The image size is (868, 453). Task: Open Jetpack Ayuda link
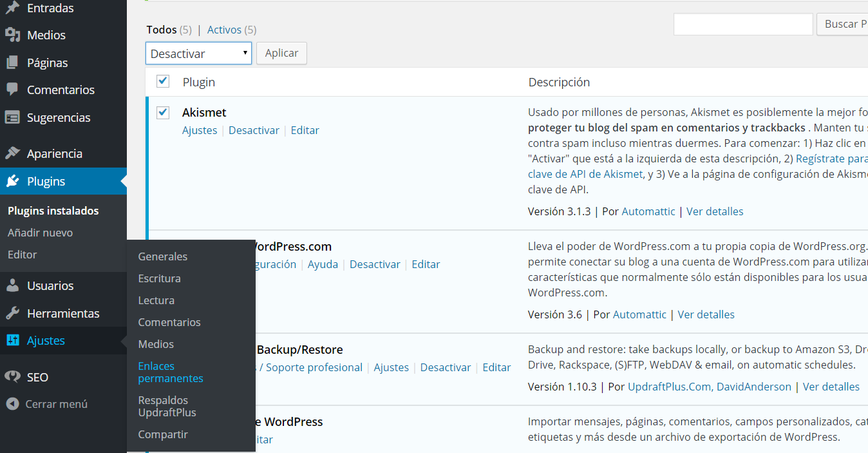[x=323, y=264]
